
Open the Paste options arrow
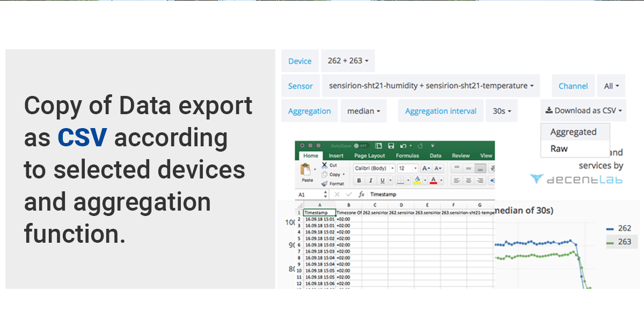pyautogui.click(x=315, y=169)
